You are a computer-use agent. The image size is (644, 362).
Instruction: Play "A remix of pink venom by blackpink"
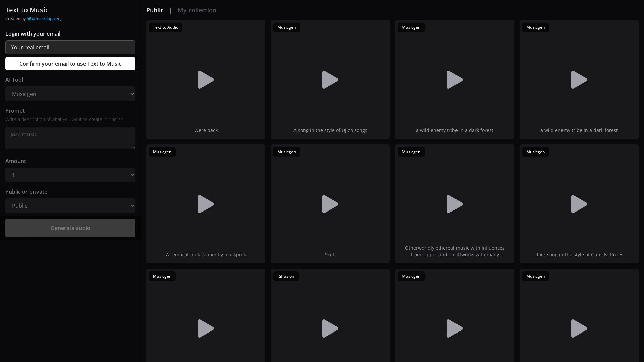[206, 204]
